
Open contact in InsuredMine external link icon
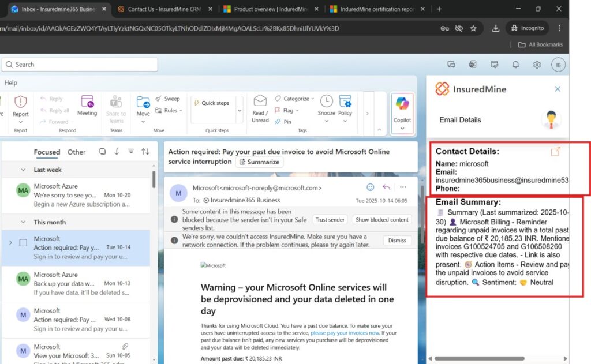555,152
